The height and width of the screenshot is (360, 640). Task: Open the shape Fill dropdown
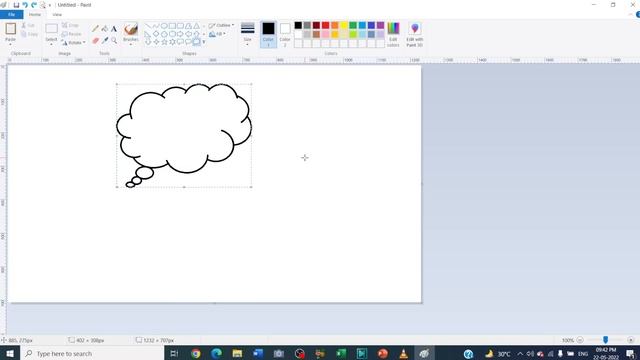click(218, 34)
